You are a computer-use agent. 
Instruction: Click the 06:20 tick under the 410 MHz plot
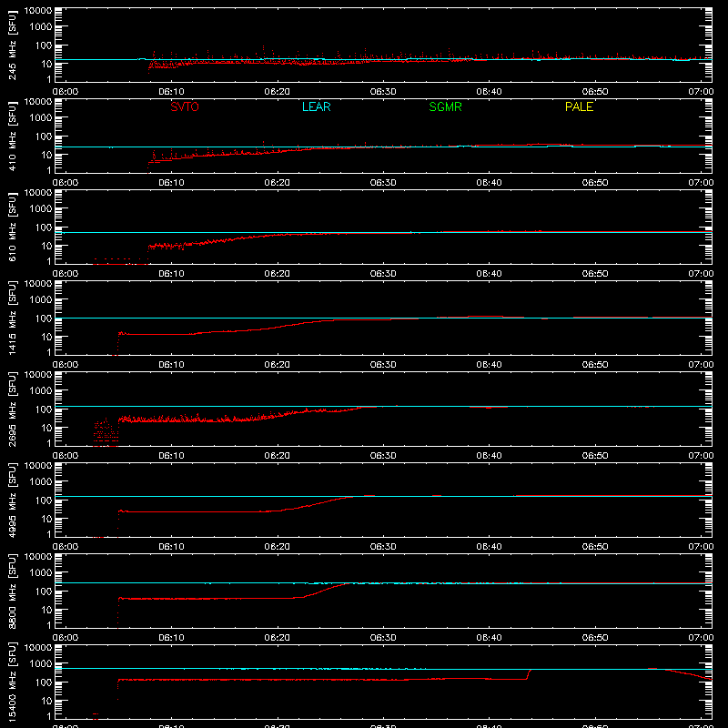[x=278, y=183]
